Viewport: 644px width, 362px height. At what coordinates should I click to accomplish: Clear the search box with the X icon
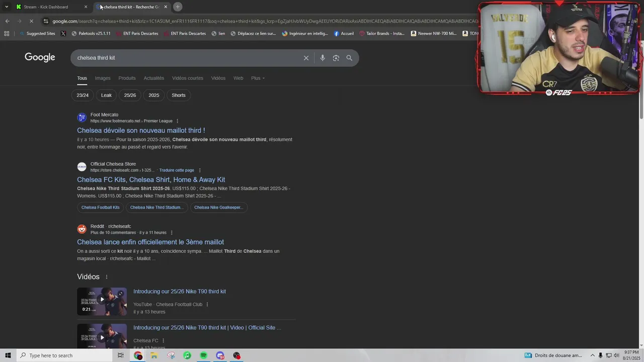coord(306,58)
